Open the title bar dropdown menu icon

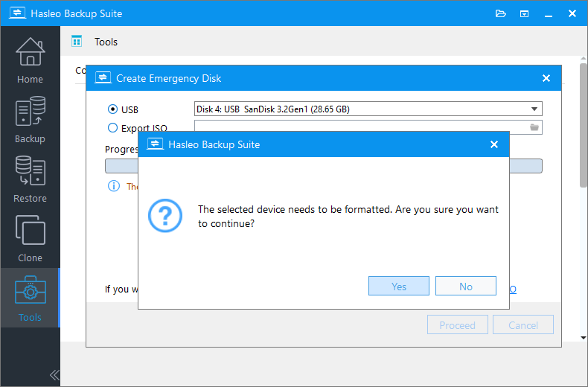(x=524, y=14)
